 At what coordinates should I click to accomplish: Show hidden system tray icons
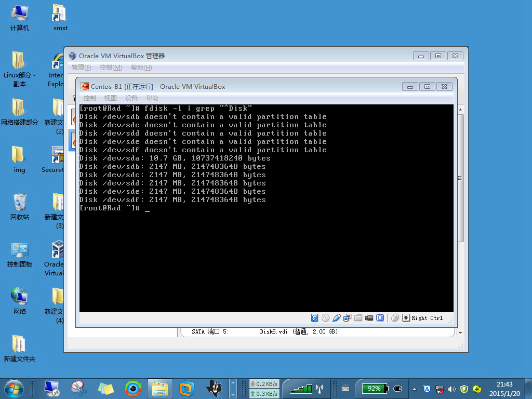pyautogui.click(x=414, y=389)
